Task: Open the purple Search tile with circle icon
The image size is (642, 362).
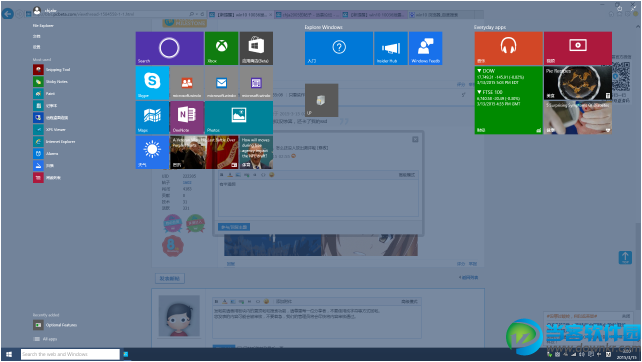Action: pos(170,48)
